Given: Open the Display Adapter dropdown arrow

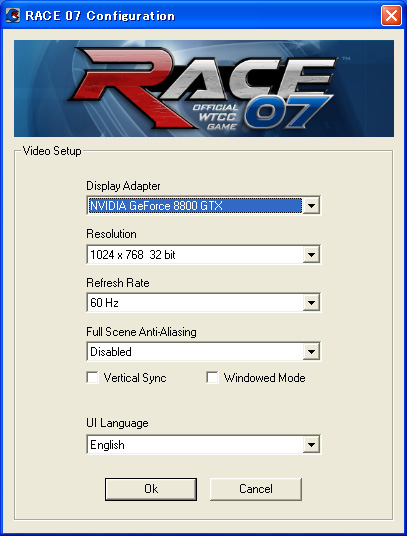Looking at the screenshot, I should pos(311,206).
